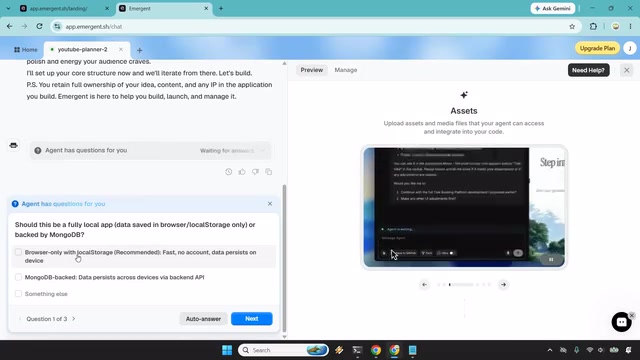Click the Assets demo video thumbnail

click(464, 207)
